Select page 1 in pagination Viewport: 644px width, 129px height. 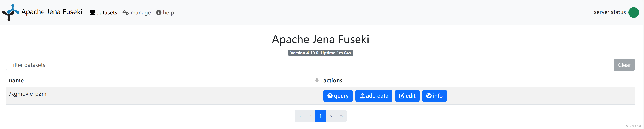[320, 116]
